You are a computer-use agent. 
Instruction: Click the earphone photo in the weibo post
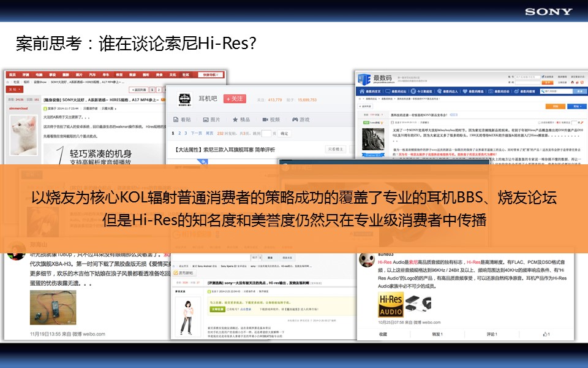53,307
